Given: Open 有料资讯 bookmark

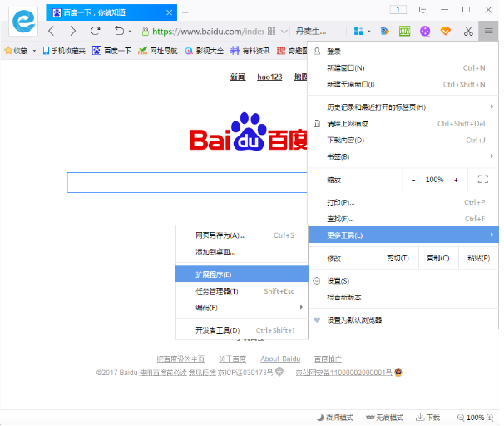Looking at the screenshot, I should [250, 51].
